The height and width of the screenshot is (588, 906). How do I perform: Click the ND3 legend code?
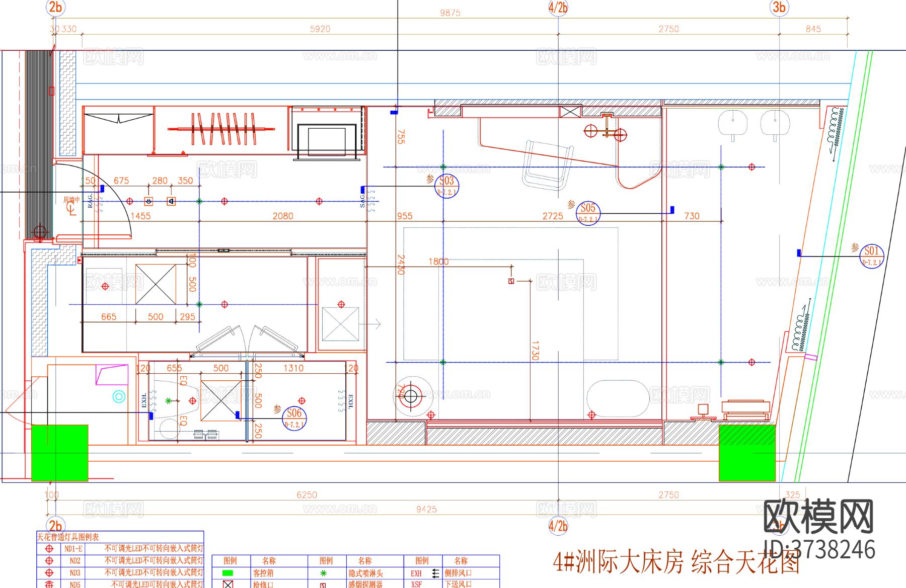(x=75, y=573)
